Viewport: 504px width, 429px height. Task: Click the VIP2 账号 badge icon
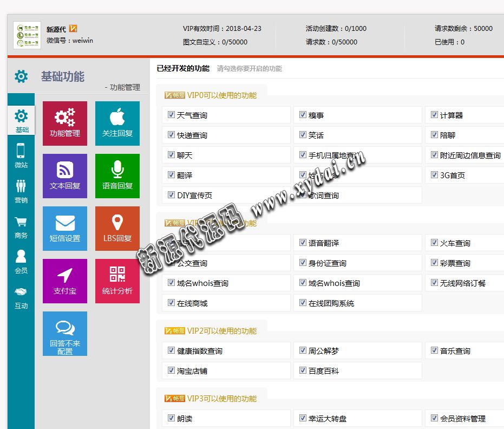pyautogui.click(x=174, y=330)
